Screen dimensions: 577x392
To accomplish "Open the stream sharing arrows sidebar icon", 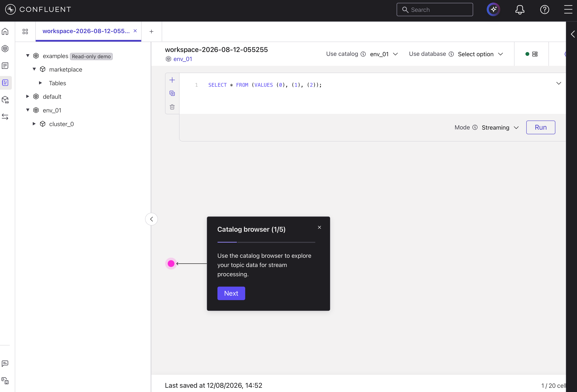I will 5,117.
